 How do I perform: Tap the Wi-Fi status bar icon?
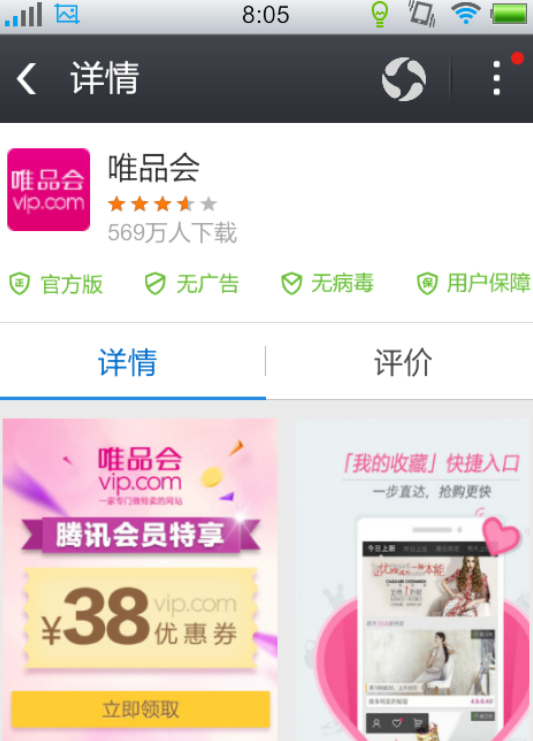tap(466, 13)
